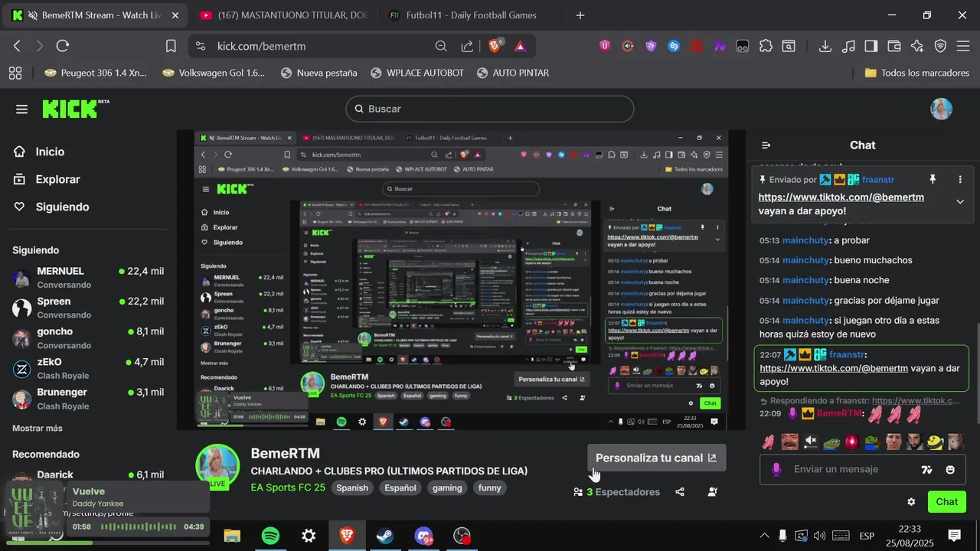The image size is (980, 551).
Task: Click Brave Rewards triangle icon
Action: point(520,46)
